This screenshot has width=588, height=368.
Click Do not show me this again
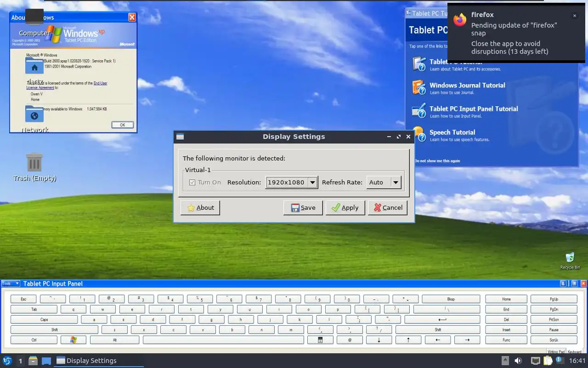pyautogui.click(x=437, y=161)
